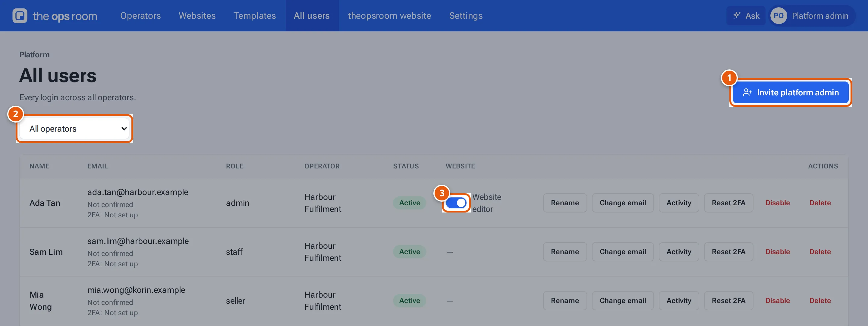Click email ada.tan@harbour.example

(138, 192)
